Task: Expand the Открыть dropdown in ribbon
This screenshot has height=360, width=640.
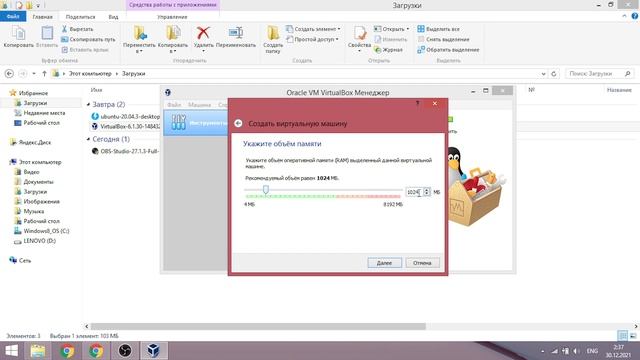Action: click(407, 29)
